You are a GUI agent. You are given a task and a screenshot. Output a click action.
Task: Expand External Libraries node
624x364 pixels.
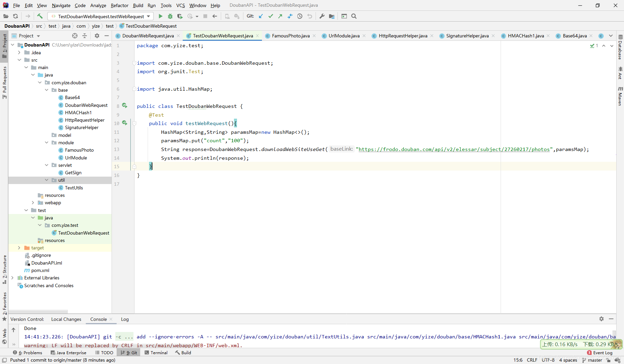point(12,278)
